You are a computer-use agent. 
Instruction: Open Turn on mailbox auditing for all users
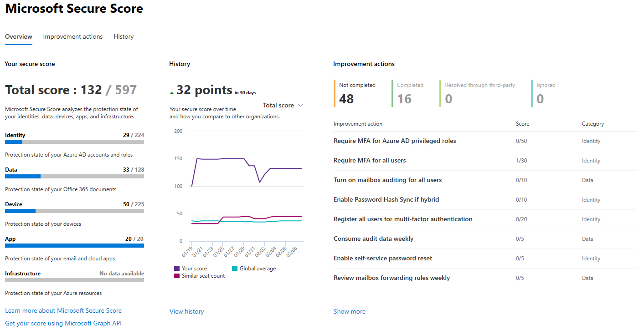[388, 180]
